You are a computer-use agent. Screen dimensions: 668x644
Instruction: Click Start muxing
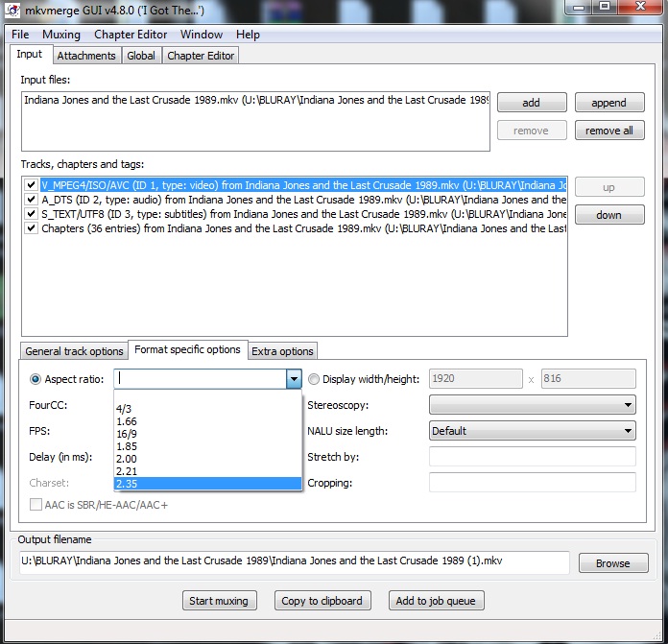coord(219,601)
